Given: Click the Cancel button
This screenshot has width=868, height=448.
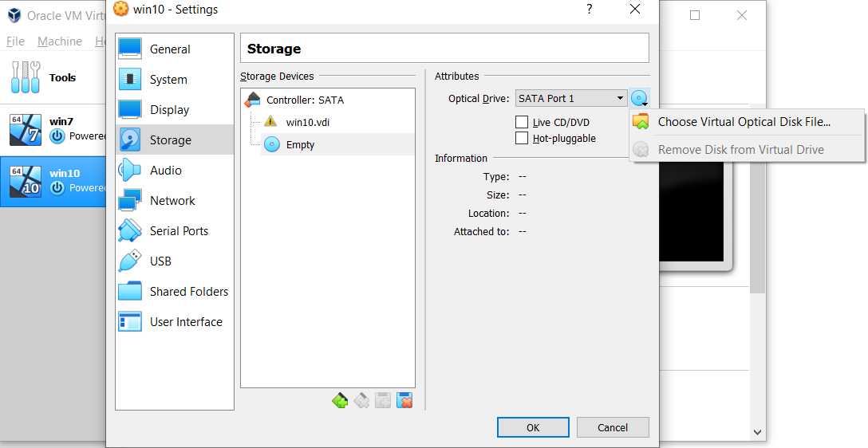Looking at the screenshot, I should [x=613, y=427].
